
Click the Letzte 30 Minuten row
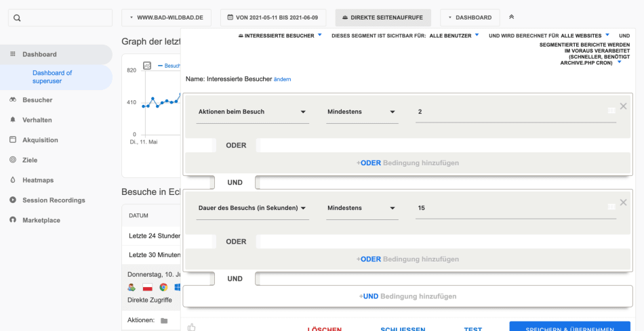[x=152, y=255]
